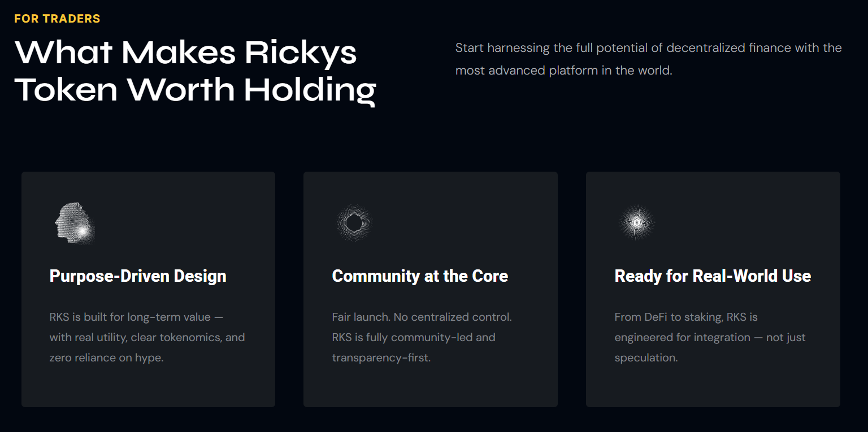The height and width of the screenshot is (432, 868).
Task: Click the radiating starburst icon
Action: 637,222
